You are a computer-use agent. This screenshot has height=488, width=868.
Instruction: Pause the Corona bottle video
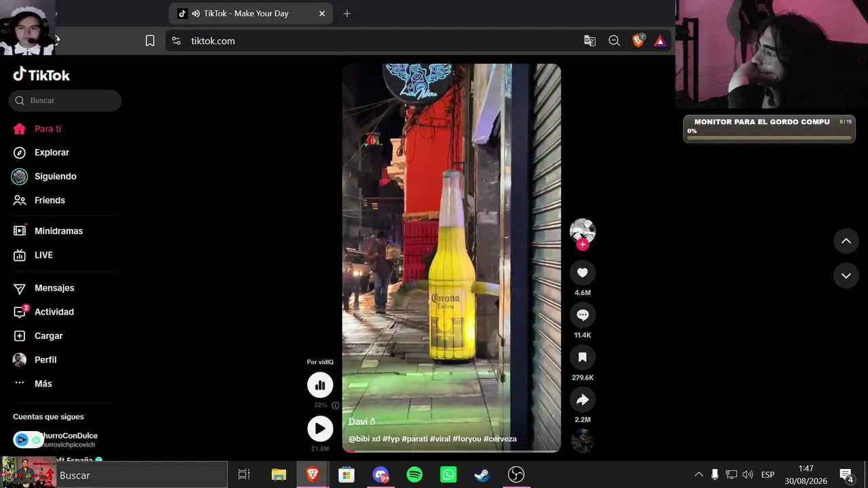tap(452, 258)
